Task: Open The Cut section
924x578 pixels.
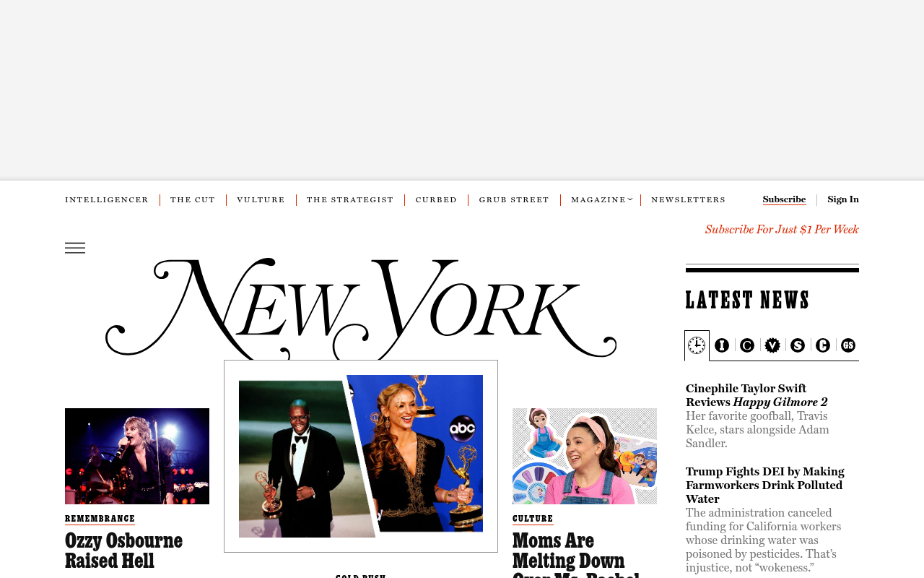Action: 193,200
